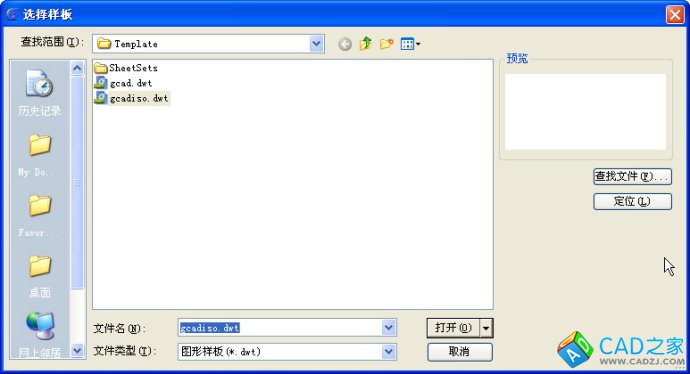This screenshot has height=374, width=690.
Task: Click the back navigation arrow icon
Action: (x=345, y=44)
